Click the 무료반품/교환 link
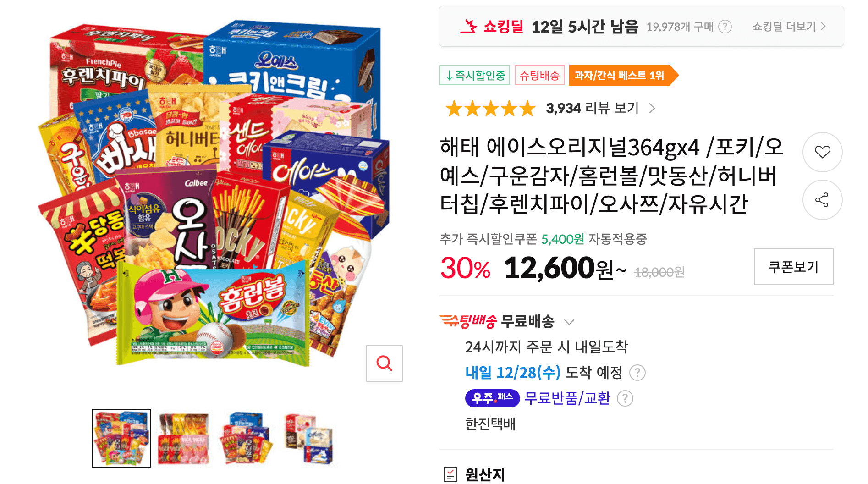The image size is (868, 484). point(567,398)
